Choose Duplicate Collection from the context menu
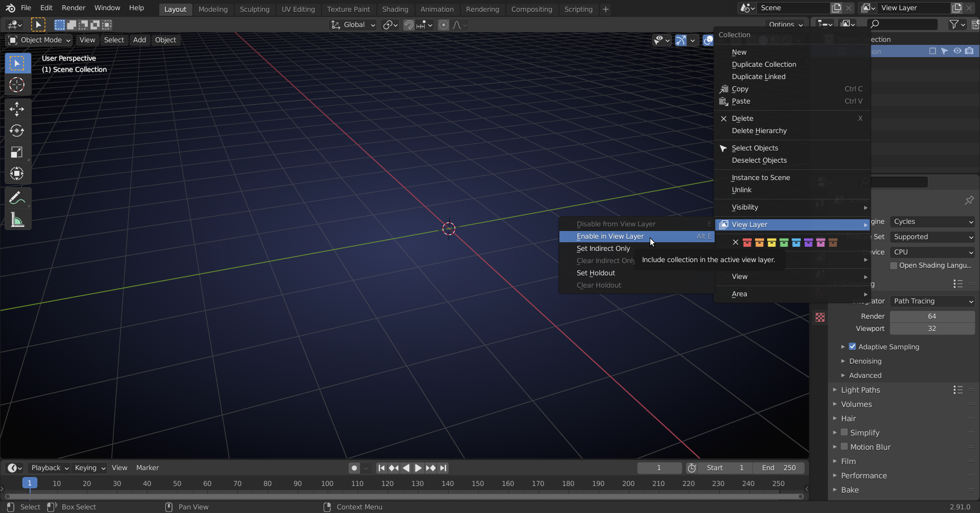Screen dimensions: 980x513 coord(792,65)
